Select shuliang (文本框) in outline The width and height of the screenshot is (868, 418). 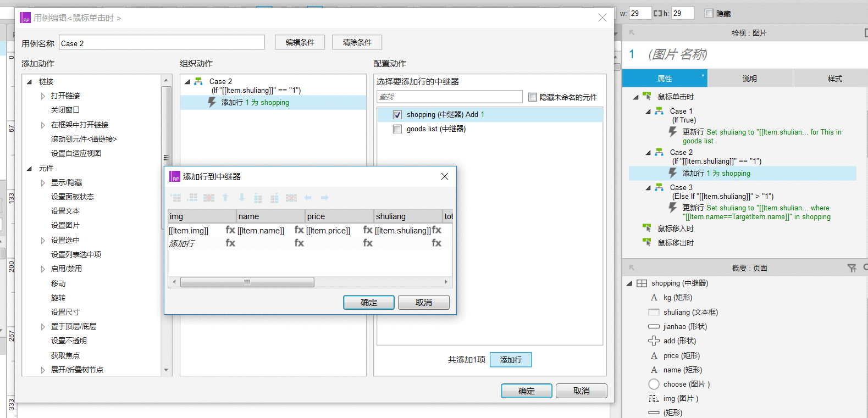click(x=690, y=312)
